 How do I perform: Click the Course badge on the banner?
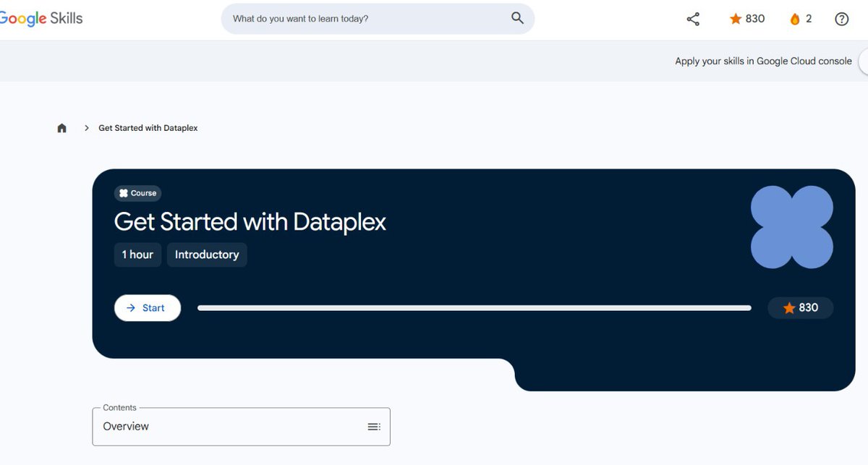[138, 193]
